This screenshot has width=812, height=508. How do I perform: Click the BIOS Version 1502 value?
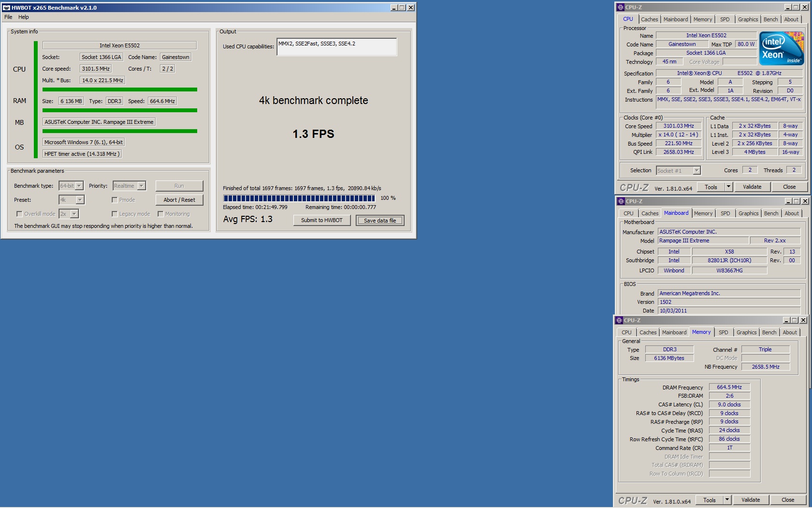pos(729,302)
